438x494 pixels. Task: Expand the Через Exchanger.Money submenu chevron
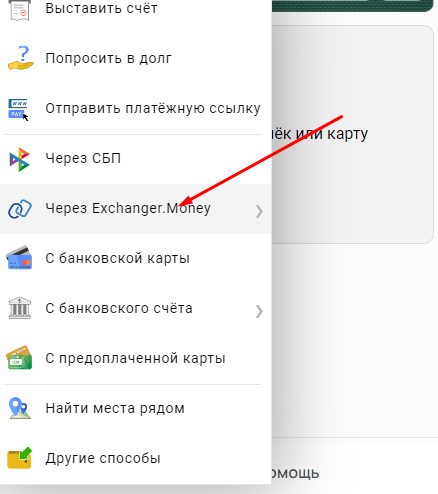click(x=259, y=211)
